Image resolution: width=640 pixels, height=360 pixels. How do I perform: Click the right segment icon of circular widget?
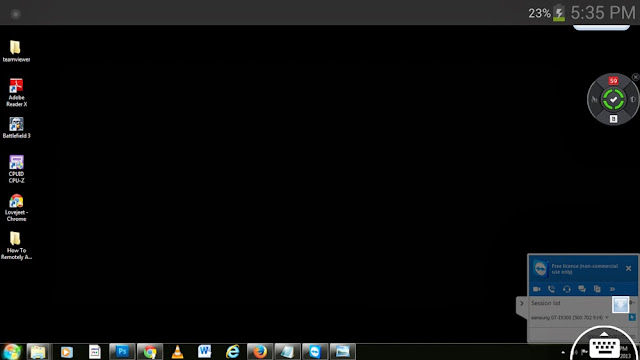(x=633, y=99)
